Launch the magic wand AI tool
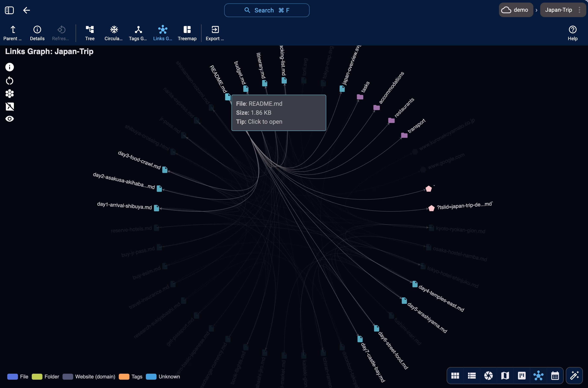The width and height of the screenshot is (588, 388). click(575, 375)
